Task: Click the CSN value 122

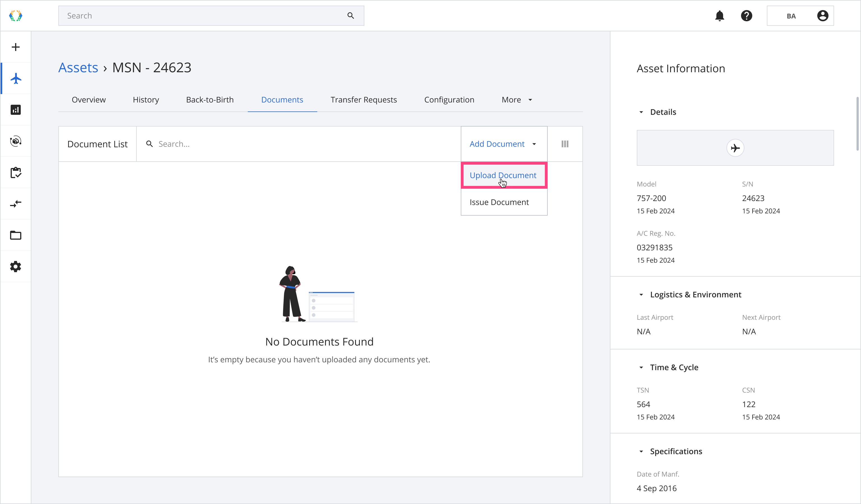Action: coord(749,404)
